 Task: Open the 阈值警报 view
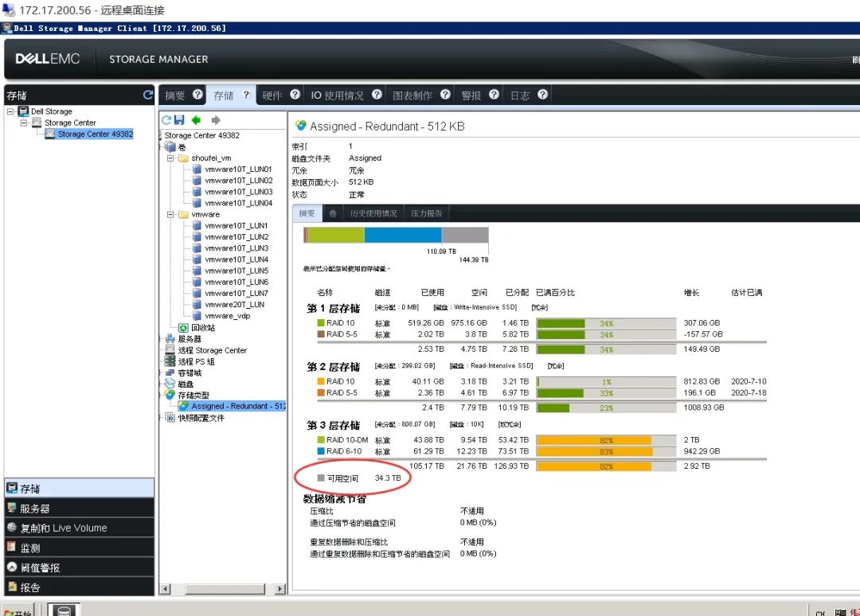click(80, 567)
